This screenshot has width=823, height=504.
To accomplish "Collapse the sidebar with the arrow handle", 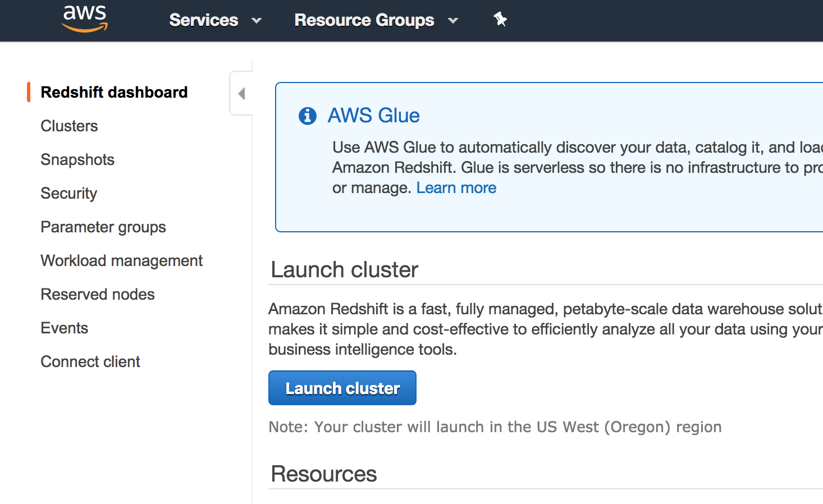I will [x=241, y=94].
